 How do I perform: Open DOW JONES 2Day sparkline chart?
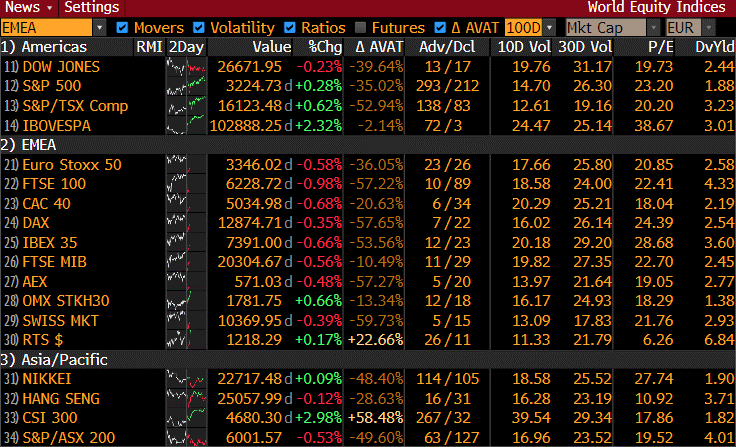point(187,67)
